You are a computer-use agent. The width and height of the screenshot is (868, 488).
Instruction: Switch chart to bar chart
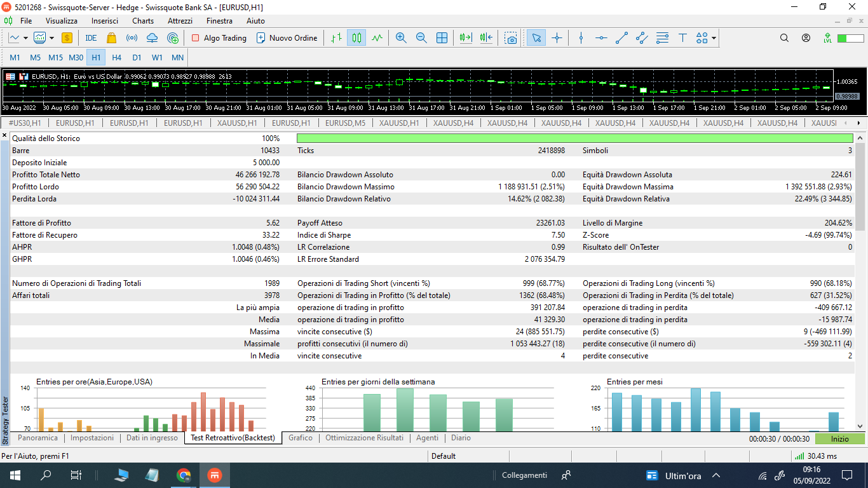(x=337, y=38)
